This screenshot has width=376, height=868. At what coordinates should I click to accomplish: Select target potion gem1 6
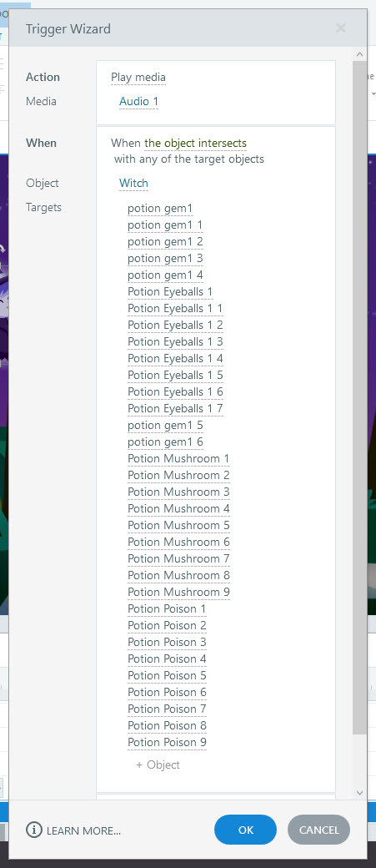[165, 442]
